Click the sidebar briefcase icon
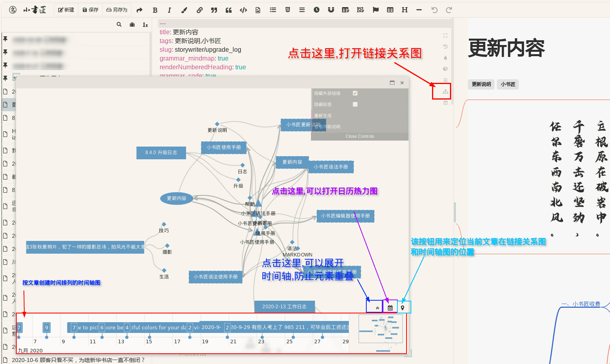The height and width of the screenshot is (364, 610). coord(132,25)
